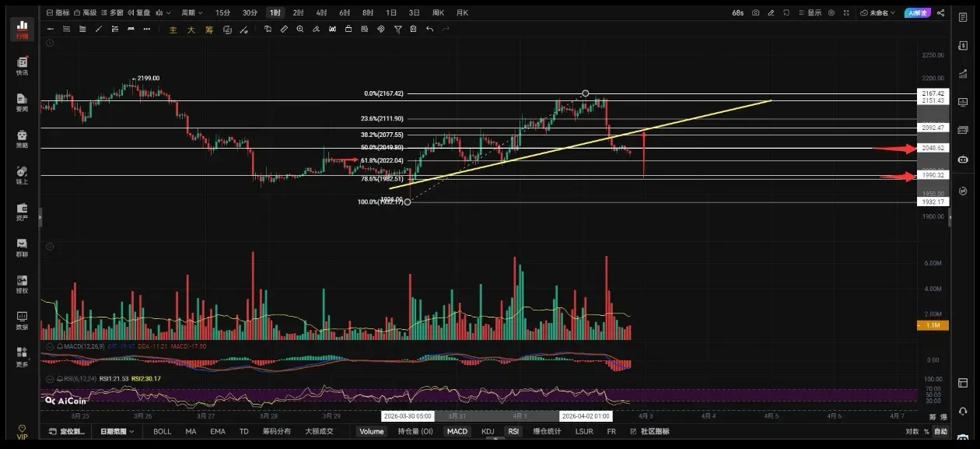This screenshot has height=449, width=980.
Task: Open the 群聊 group chat section
Action: point(22,247)
